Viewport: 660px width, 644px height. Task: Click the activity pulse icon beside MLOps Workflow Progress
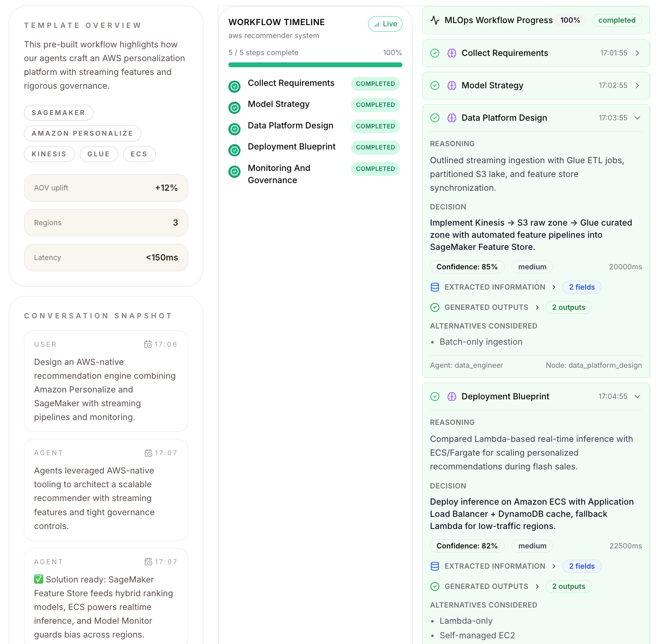click(x=435, y=20)
